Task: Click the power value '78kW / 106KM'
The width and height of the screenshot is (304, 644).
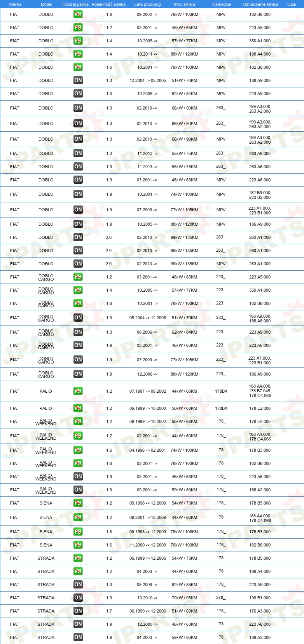Action: (x=185, y=532)
